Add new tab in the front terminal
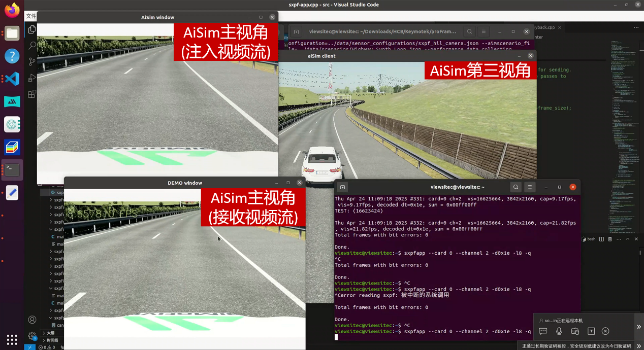The width and height of the screenshot is (644, 350). coord(343,187)
